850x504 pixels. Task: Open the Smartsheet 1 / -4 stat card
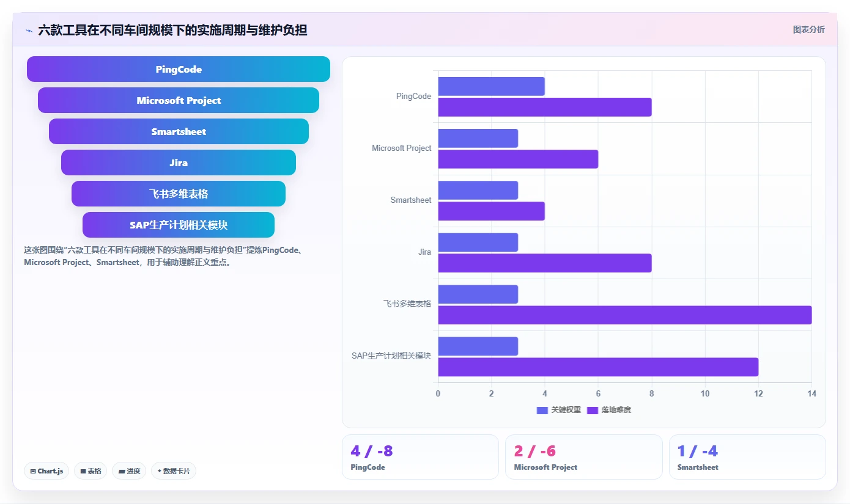[747, 457]
